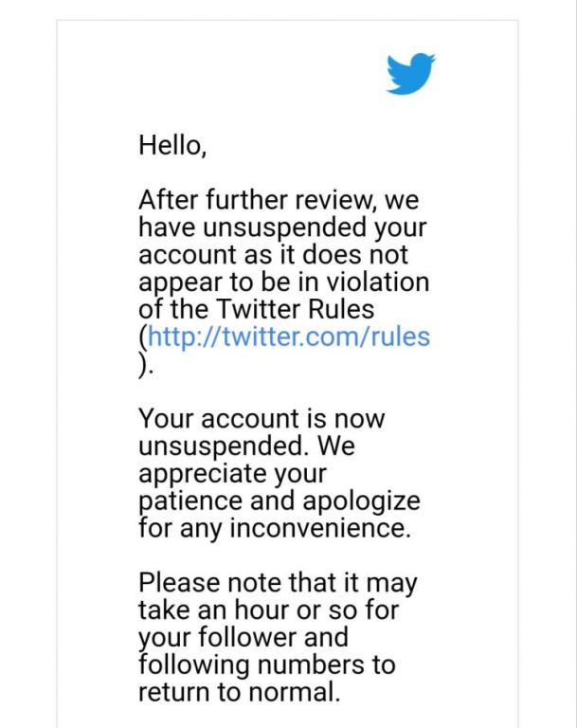This screenshot has width=577, height=728.
Task: Click the "Please note that it may" line
Action: [x=278, y=583]
